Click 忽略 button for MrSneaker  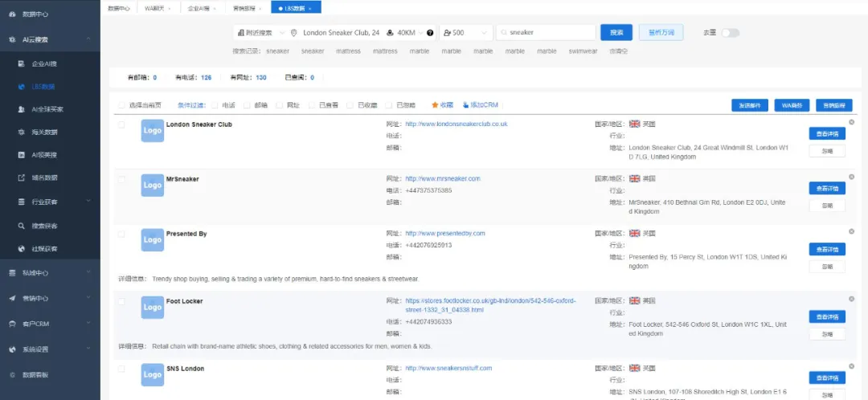(827, 206)
